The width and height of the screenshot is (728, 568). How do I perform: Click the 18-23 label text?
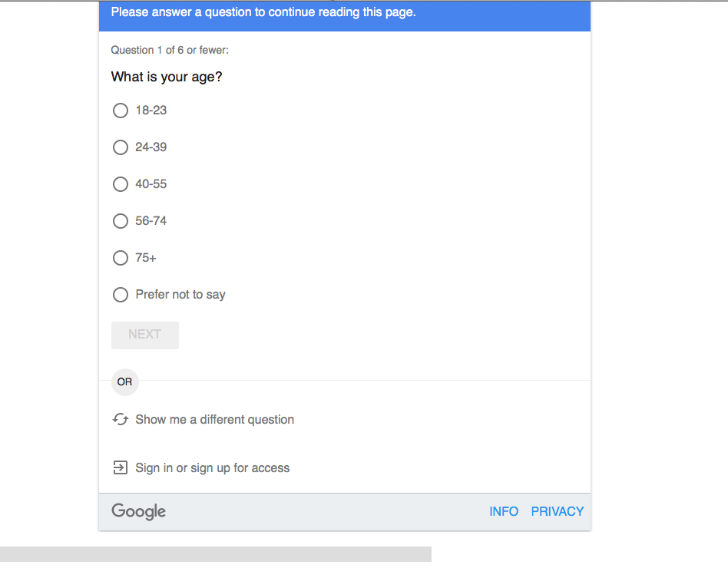pos(151,111)
